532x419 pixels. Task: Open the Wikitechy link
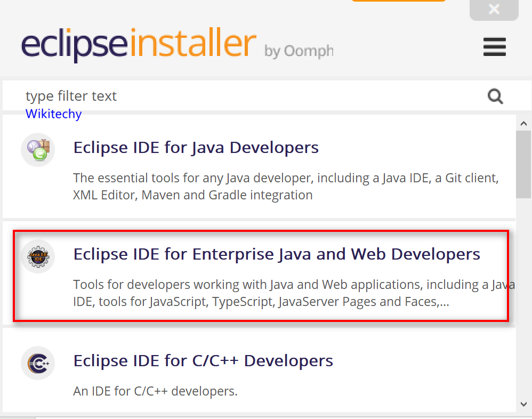tap(53, 114)
